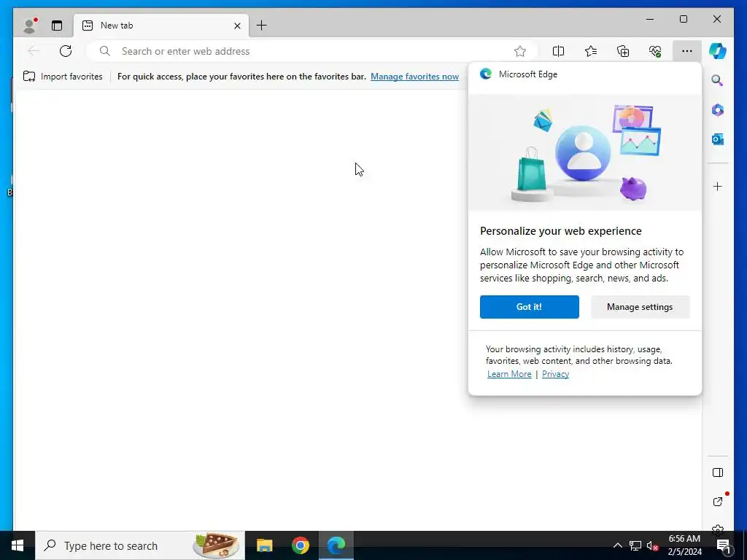Screen dimensions: 747x560
Task: Open Browser essentials heart icon
Action: tap(655, 51)
